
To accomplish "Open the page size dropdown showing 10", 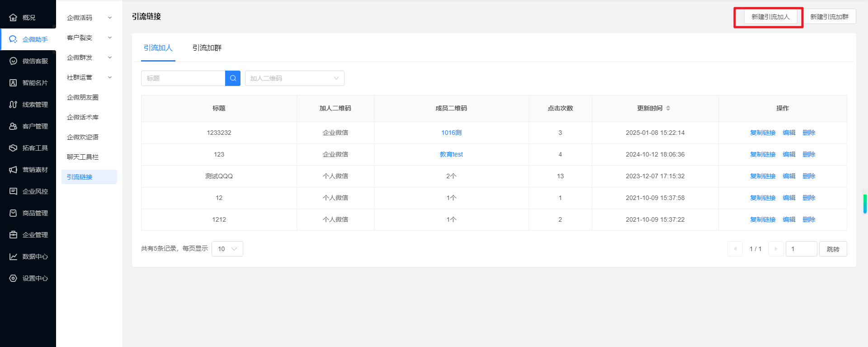I will tap(227, 249).
